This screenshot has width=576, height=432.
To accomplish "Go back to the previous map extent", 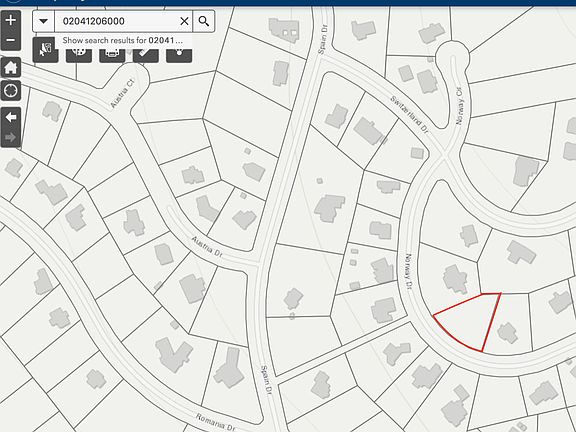I will 11,117.
